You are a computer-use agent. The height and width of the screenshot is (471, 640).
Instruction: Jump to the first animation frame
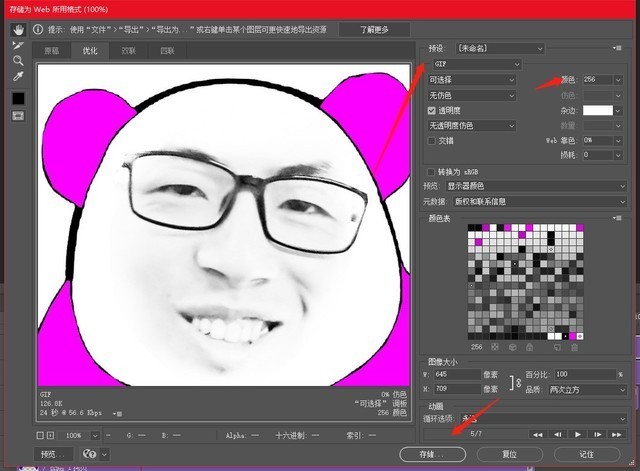538,434
